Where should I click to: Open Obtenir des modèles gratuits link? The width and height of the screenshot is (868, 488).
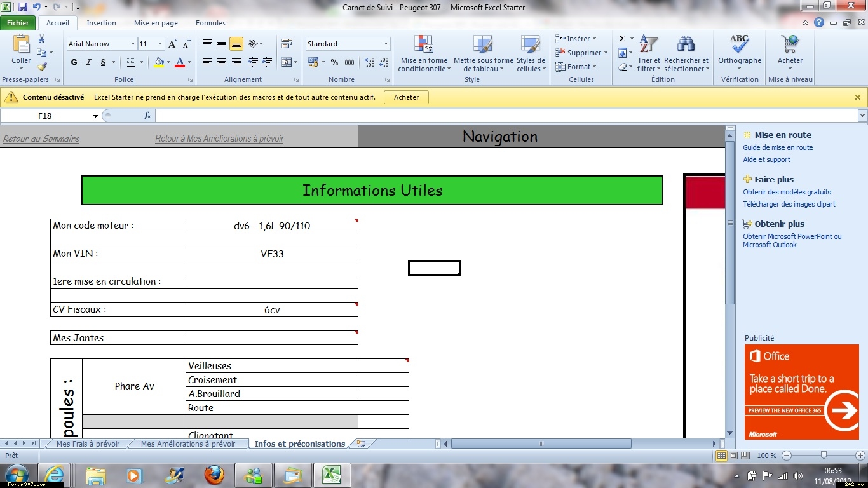[787, 192]
